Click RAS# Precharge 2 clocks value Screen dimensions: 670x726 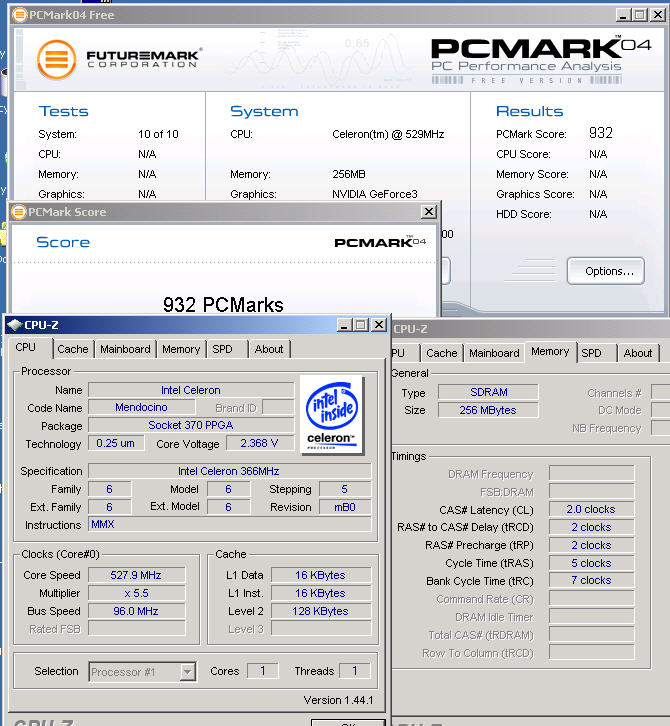point(591,545)
